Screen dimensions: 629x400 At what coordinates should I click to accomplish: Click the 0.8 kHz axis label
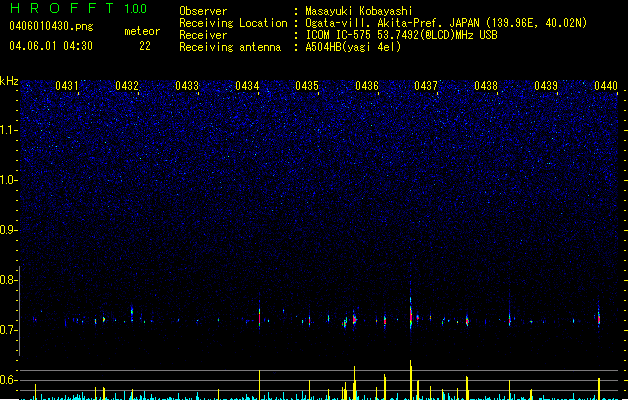click(8, 280)
